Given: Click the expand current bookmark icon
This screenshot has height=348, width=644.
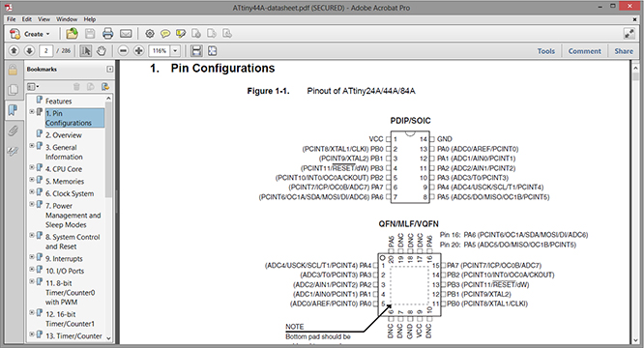Looking at the screenshot, I should coord(105,87).
